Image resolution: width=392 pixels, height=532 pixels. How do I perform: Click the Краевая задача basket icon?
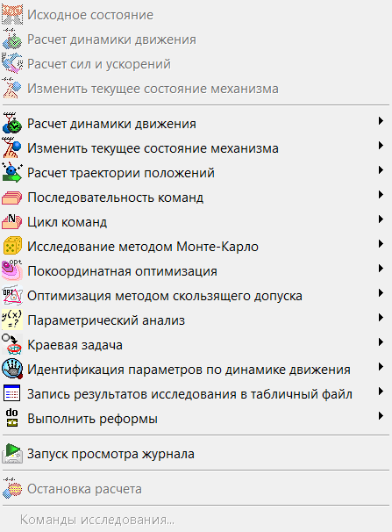point(12,344)
